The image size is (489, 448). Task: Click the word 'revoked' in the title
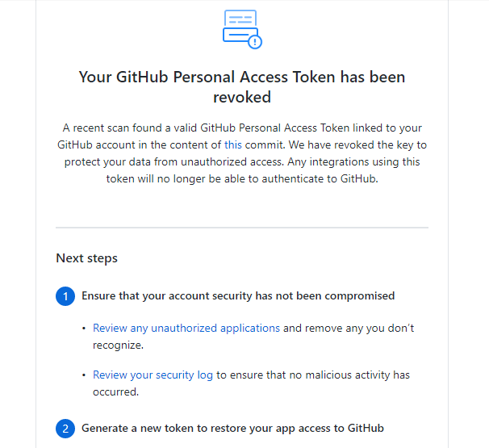tap(242, 97)
